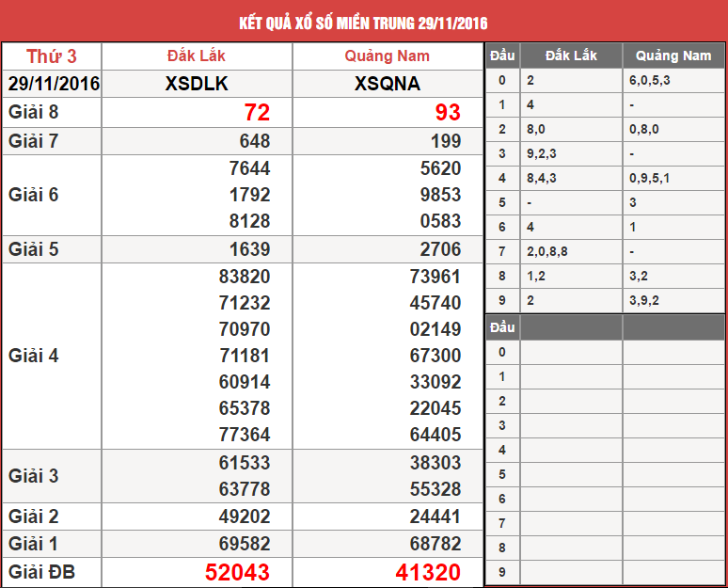Screen dimensions: 728x588
Task: Select the Giải 1 number 68782
Action: (x=437, y=544)
